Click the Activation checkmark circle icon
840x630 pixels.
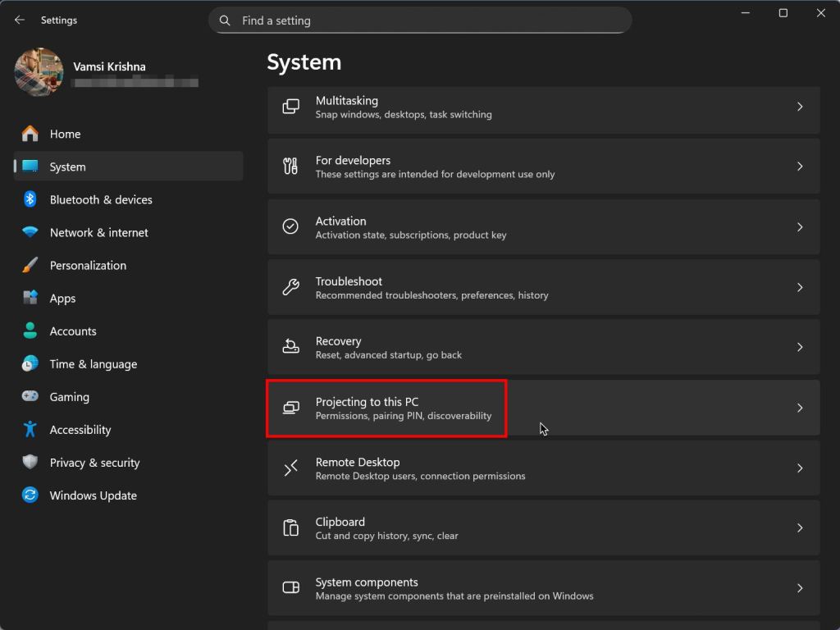click(290, 226)
